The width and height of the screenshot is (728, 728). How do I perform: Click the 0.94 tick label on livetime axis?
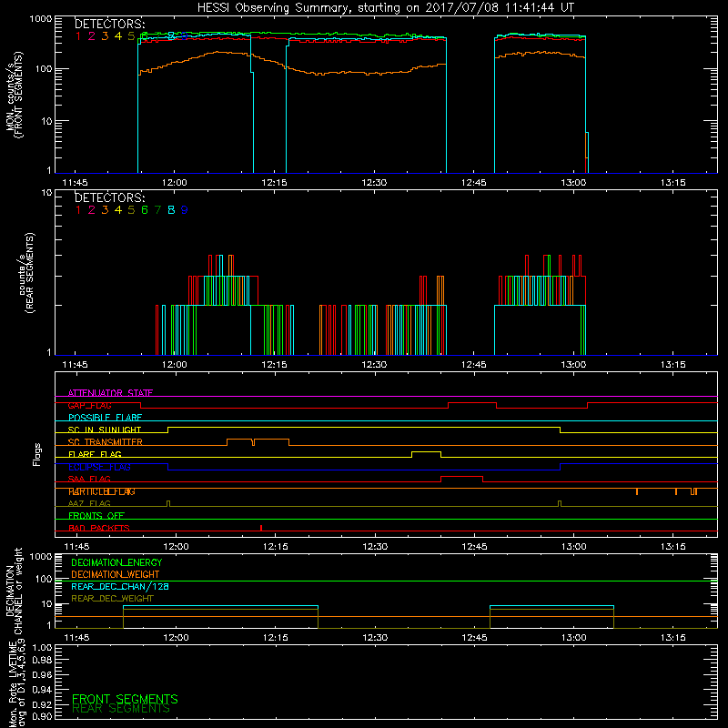[42, 689]
